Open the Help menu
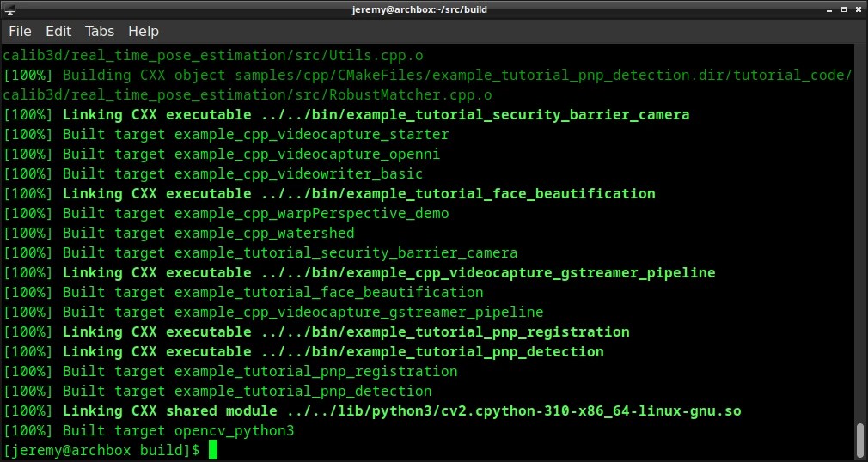This screenshot has height=462, width=868. (144, 32)
